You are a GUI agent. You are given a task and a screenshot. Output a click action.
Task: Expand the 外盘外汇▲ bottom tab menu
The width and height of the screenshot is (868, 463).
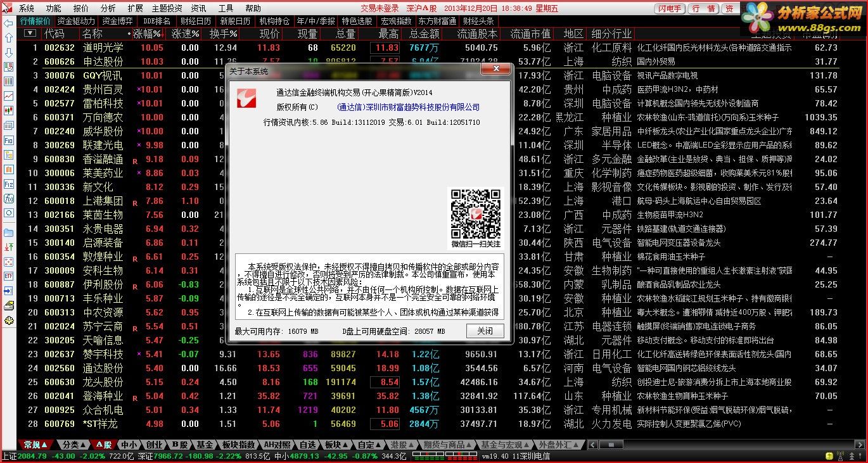(560, 445)
